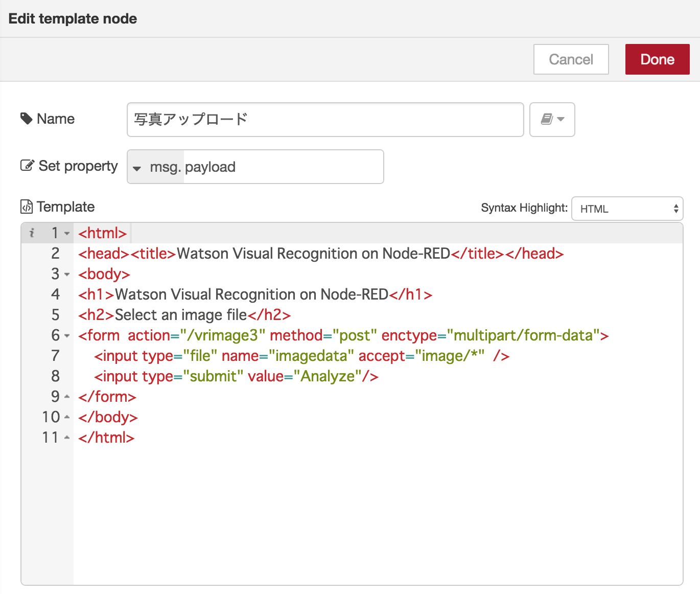Click the "multipart/form-data" enctype value
Screen dimensions: 700x594
(x=523, y=335)
